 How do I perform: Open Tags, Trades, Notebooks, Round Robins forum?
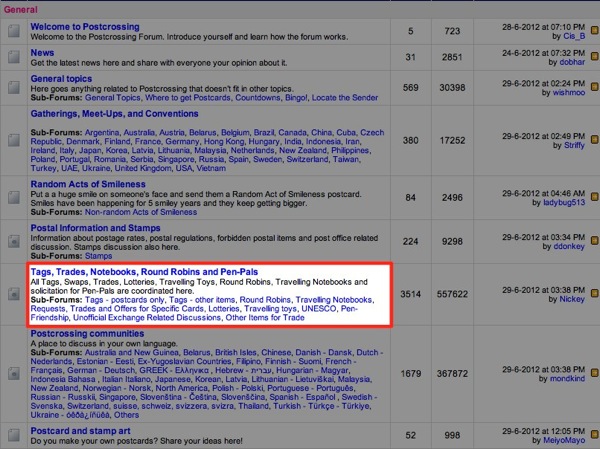click(144, 272)
